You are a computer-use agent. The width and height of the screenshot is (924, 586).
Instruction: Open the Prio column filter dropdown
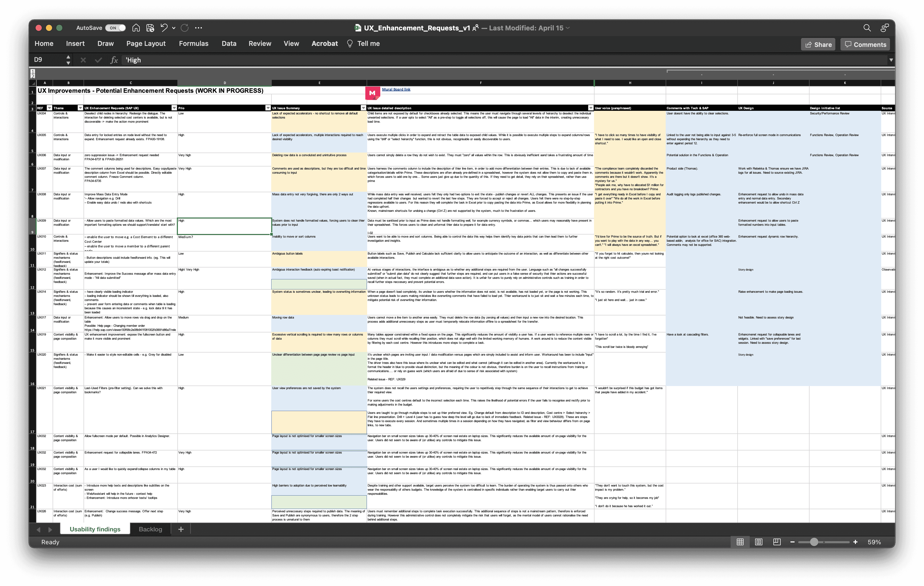(268, 108)
